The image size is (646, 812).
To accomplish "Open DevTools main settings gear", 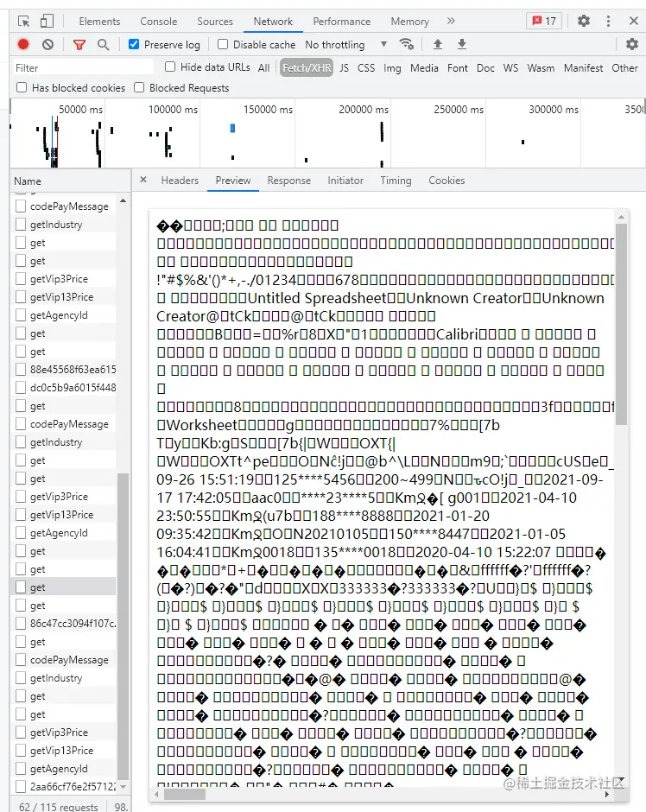I will [584, 22].
